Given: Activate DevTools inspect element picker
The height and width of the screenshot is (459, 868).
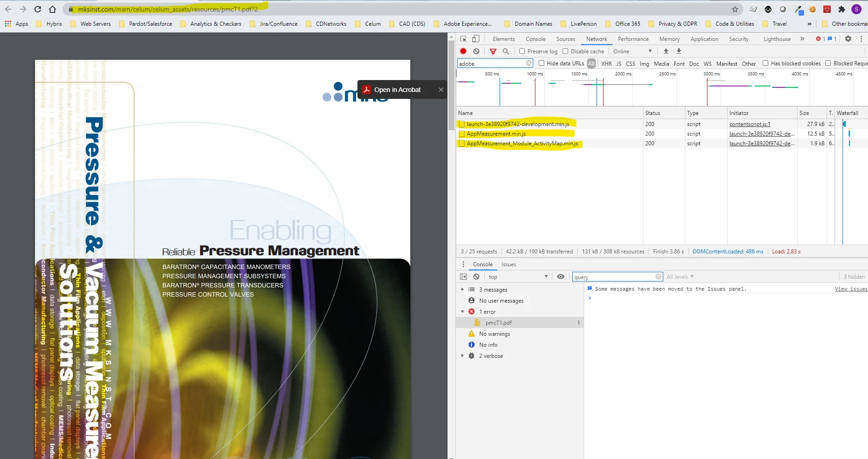Looking at the screenshot, I should point(463,39).
